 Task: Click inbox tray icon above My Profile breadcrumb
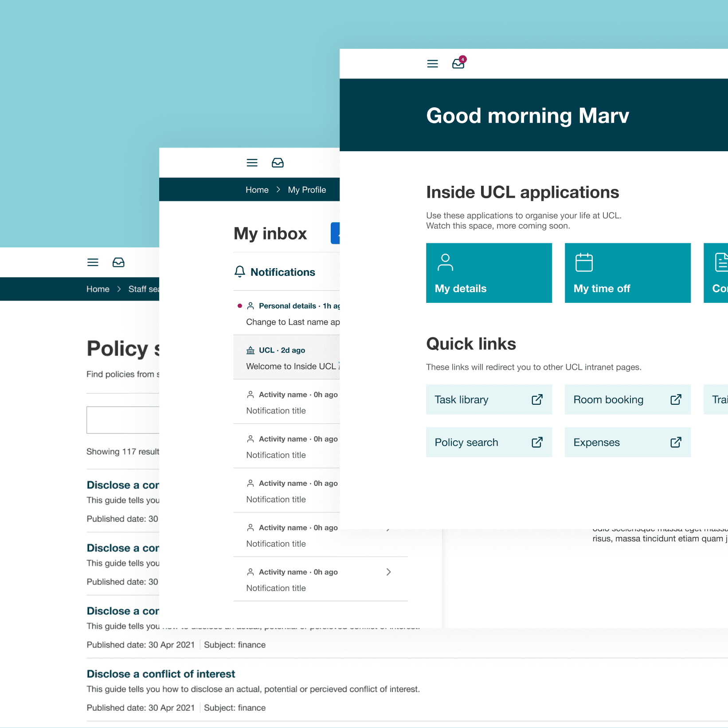pos(278,163)
